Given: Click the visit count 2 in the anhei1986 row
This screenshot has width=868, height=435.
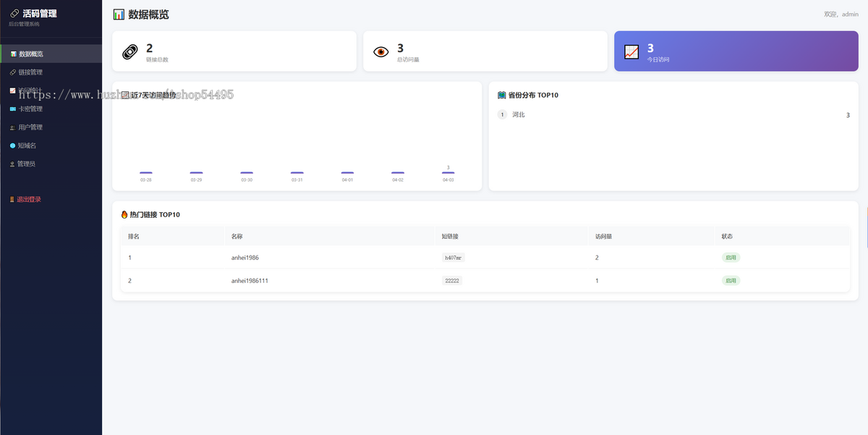Looking at the screenshot, I should (x=597, y=258).
